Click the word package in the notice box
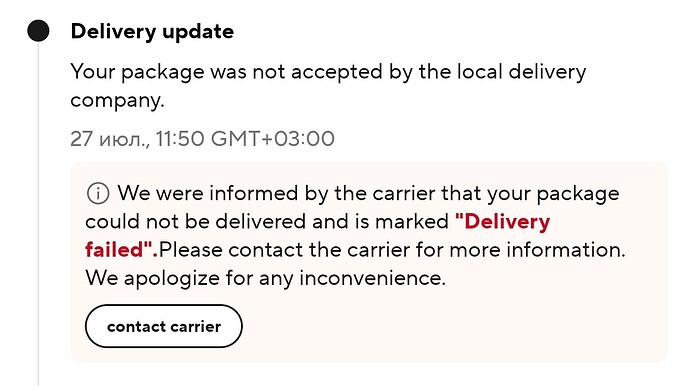 [x=578, y=194]
